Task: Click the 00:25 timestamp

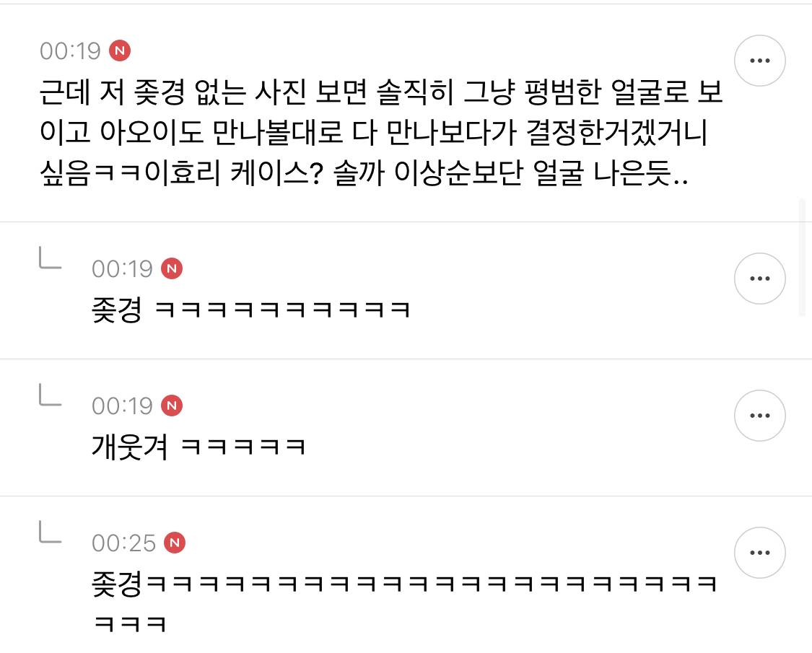Action: pos(123,543)
